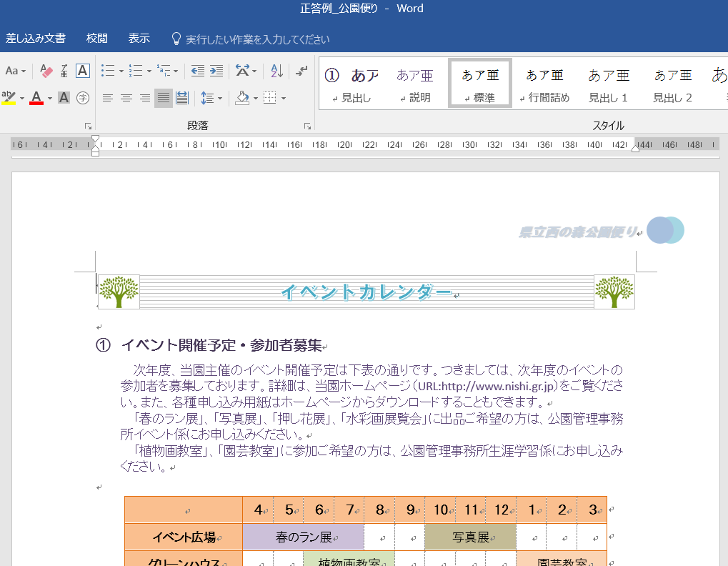Toggle character shading button
The width and height of the screenshot is (728, 566).
(x=64, y=98)
